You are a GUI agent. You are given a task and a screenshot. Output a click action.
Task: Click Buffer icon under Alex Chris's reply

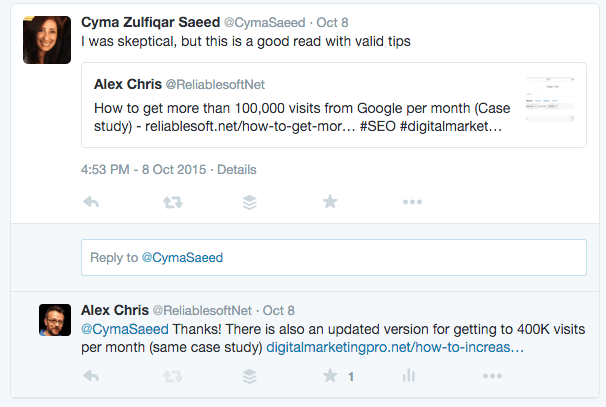(250, 376)
